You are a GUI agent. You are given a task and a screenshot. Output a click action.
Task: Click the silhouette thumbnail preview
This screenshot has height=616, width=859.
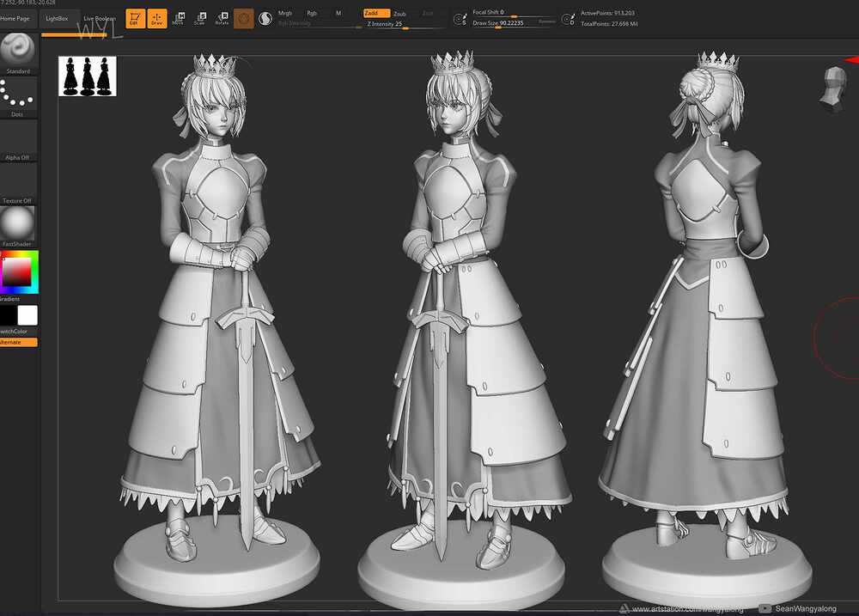click(88, 76)
